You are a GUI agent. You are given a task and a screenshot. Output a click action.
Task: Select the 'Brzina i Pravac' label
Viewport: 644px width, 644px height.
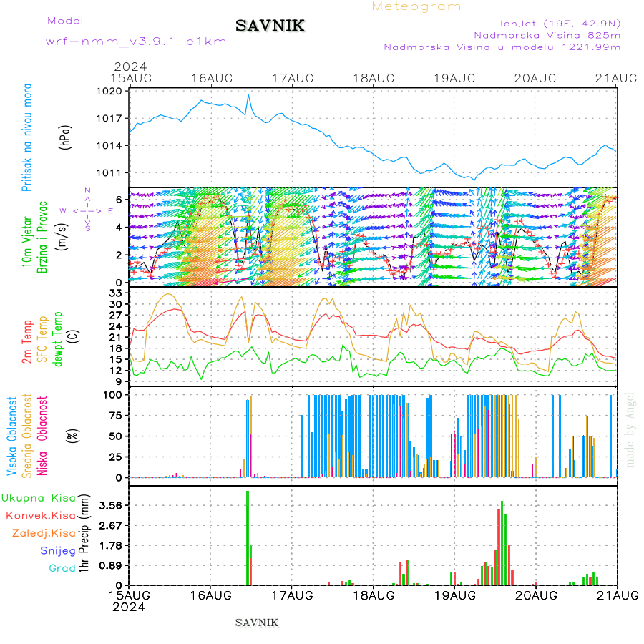tap(42, 238)
